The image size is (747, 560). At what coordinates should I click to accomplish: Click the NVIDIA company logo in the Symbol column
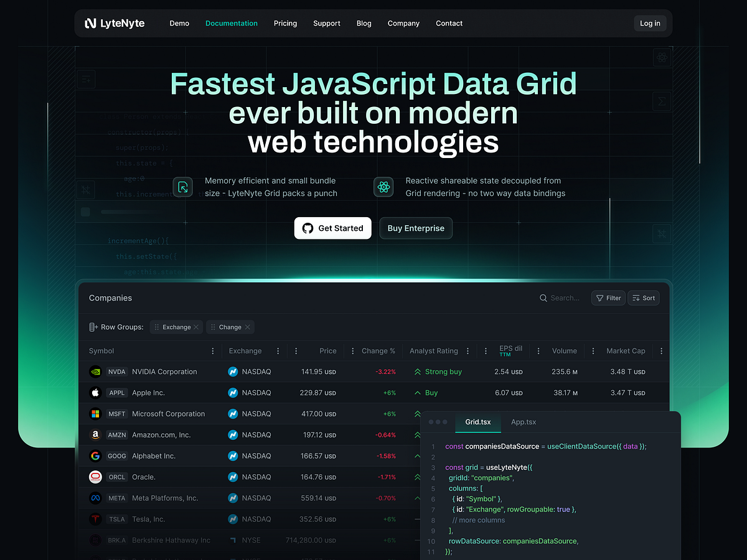click(x=95, y=371)
